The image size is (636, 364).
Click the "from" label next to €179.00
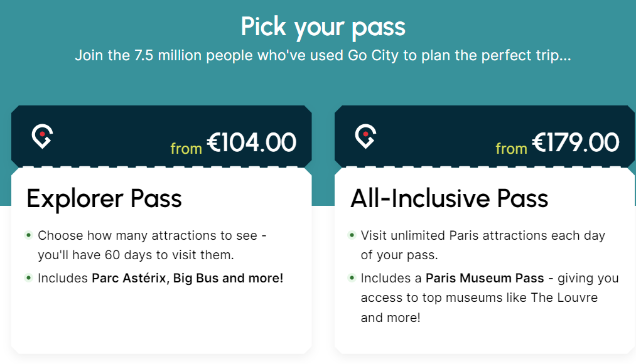[x=511, y=149]
